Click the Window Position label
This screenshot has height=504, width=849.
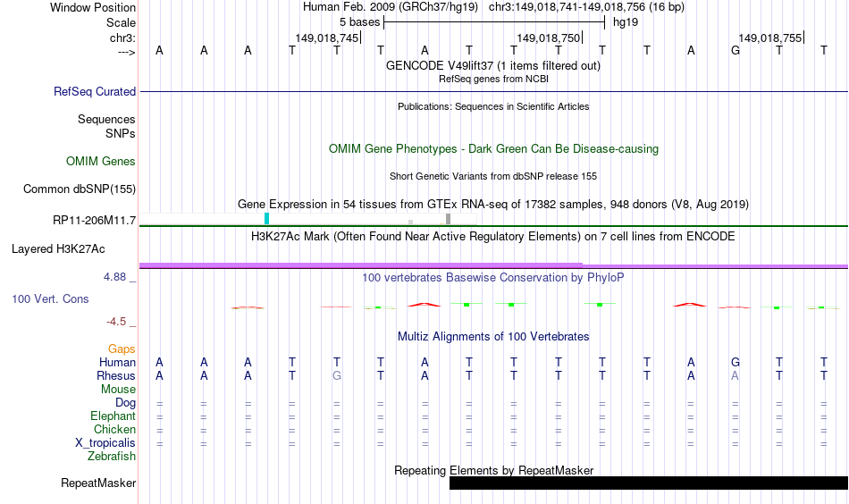pyautogui.click(x=93, y=7)
